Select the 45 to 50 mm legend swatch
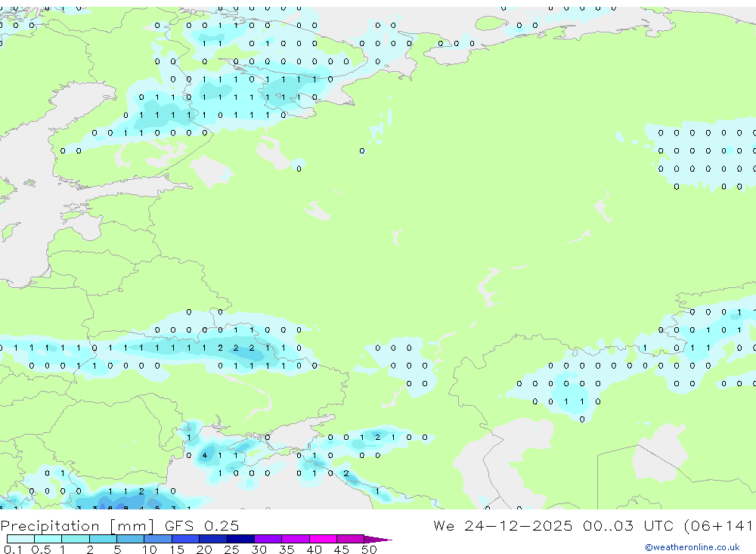Viewport: 756px width, 554px height. pos(351,539)
